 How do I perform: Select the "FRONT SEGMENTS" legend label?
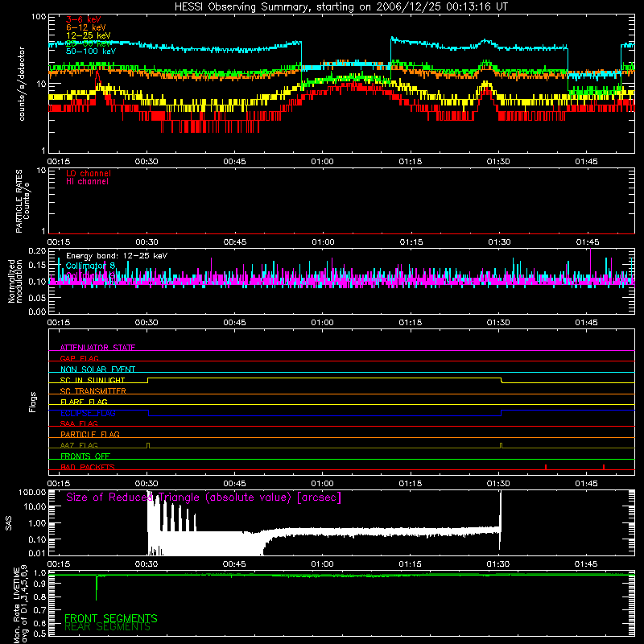pos(111,618)
